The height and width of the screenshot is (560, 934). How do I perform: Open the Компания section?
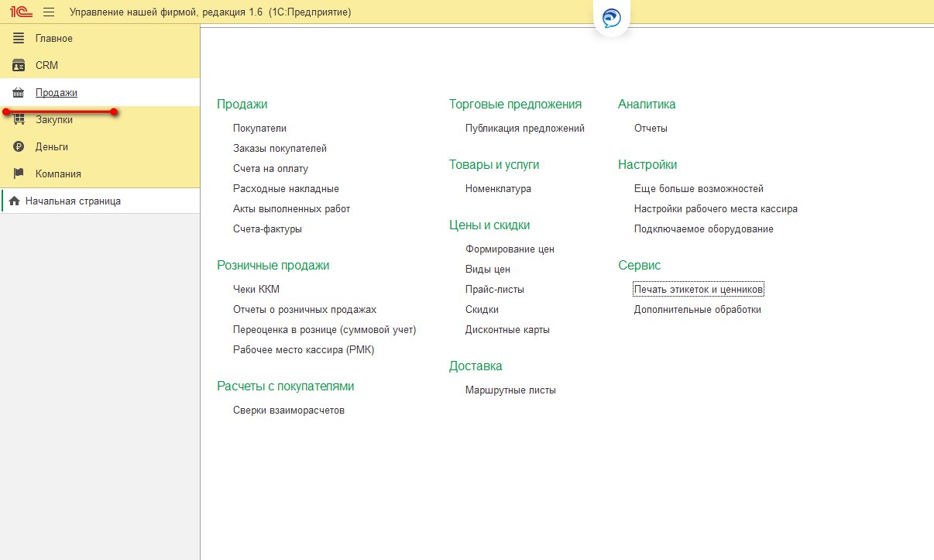[x=100, y=173]
